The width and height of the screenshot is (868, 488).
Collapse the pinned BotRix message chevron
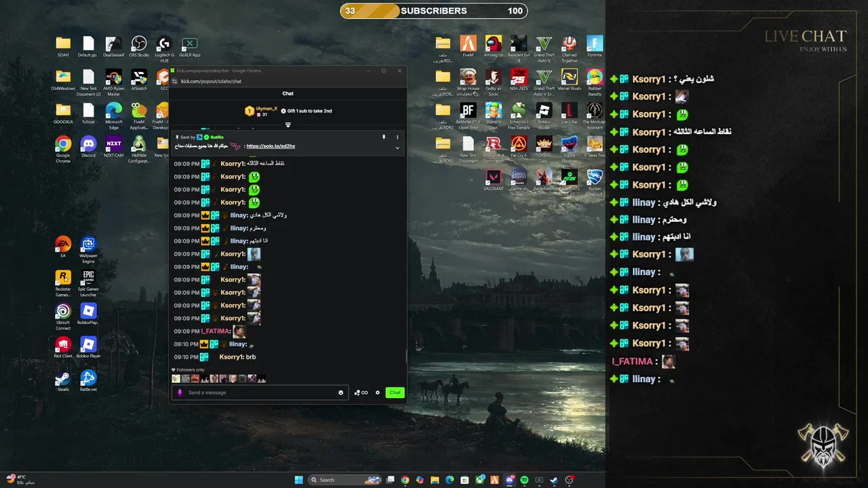[397, 148]
